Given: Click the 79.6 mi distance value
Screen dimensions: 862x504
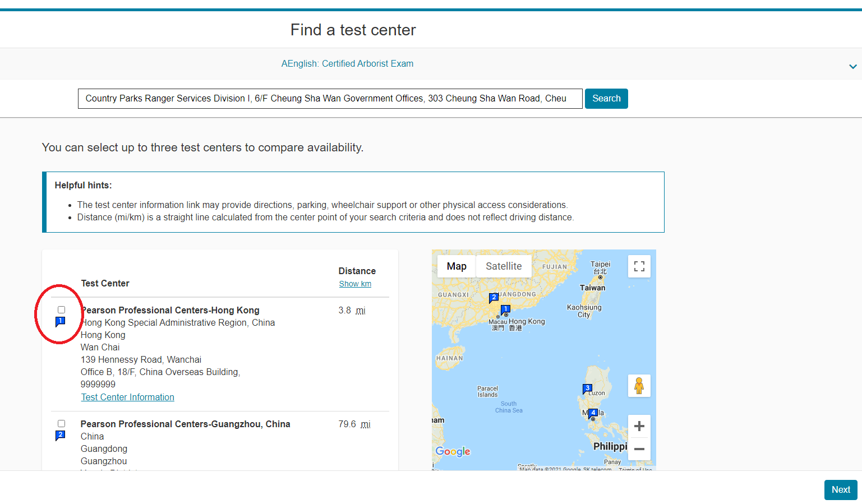Looking at the screenshot, I should click(x=354, y=424).
